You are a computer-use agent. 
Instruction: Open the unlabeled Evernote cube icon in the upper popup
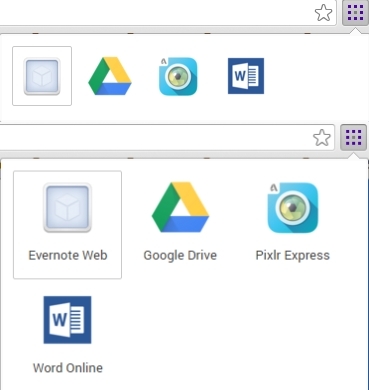42,76
